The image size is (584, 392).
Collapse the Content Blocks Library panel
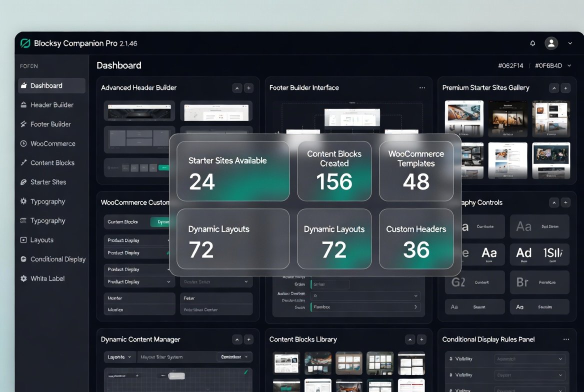pyautogui.click(x=409, y=339)
